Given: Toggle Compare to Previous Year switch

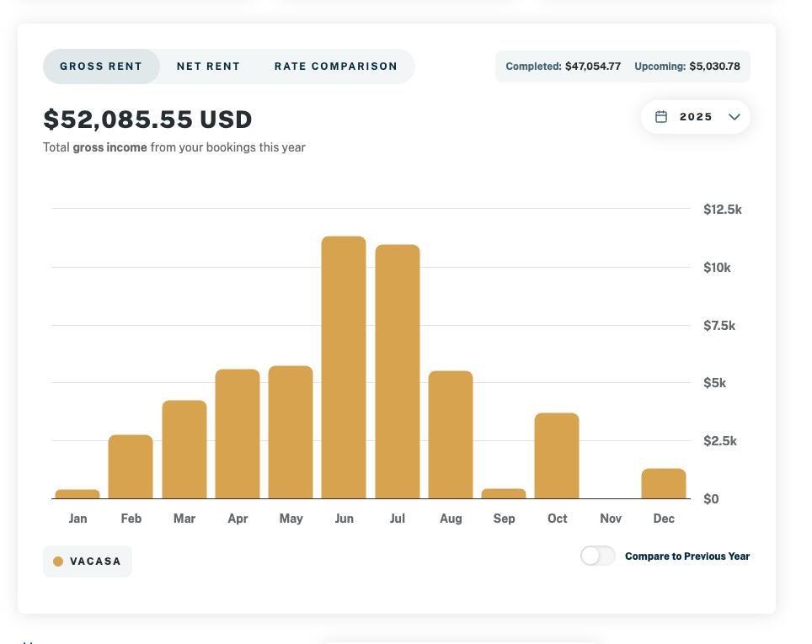Looking at the screenshot, I should tap(597, 556).
